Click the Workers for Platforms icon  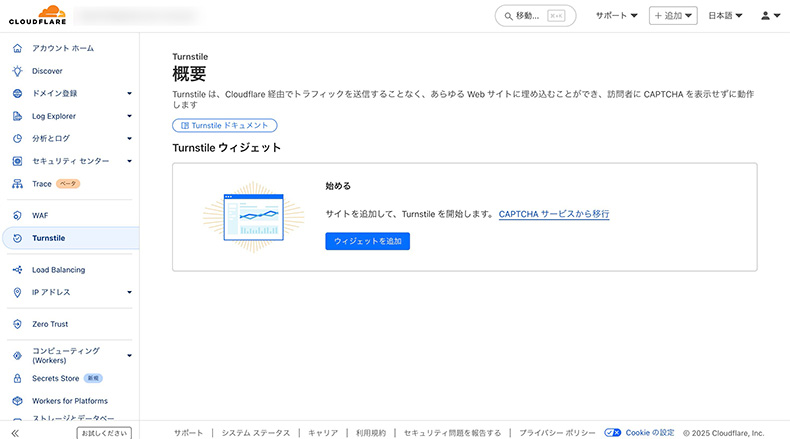[x=17, y=401]
